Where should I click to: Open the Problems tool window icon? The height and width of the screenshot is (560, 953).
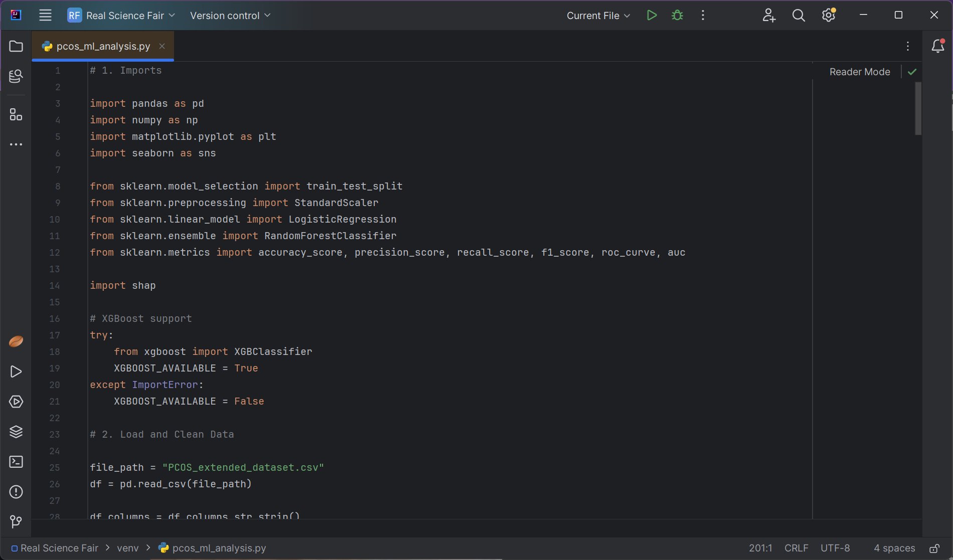[x=16, y=492]
